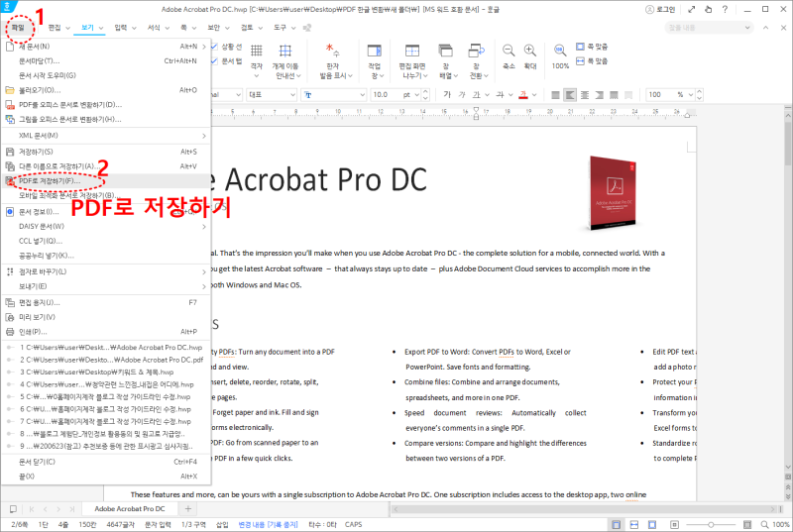Choose 문서 닫기 in the file menu
793x532 pixels.
pyautogui.click(x=106, y=462)
